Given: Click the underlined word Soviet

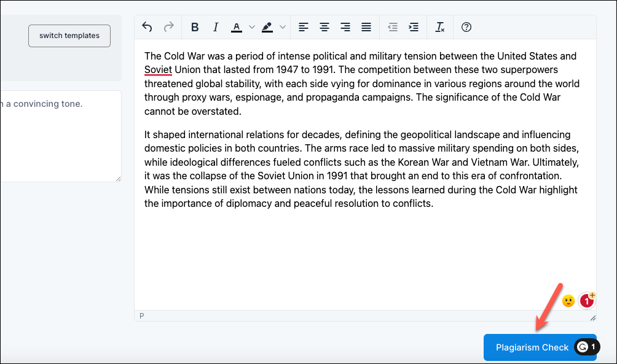Looking at the screenshot, I should pyautogui.click(x=158, y=69).
